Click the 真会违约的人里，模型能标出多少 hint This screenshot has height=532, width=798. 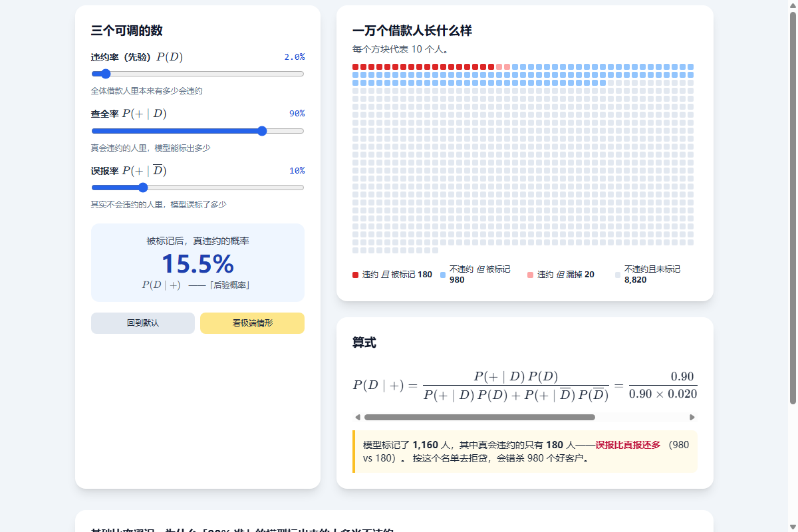coord(151,148)
